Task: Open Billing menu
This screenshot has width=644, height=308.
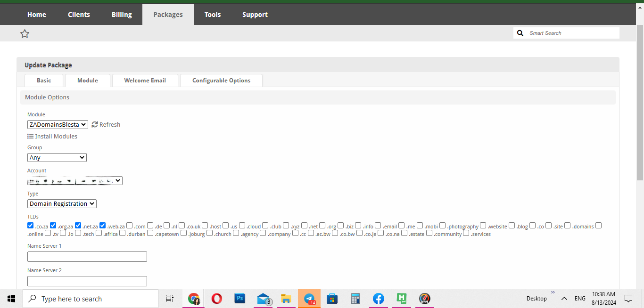Action: coord(122,15)
